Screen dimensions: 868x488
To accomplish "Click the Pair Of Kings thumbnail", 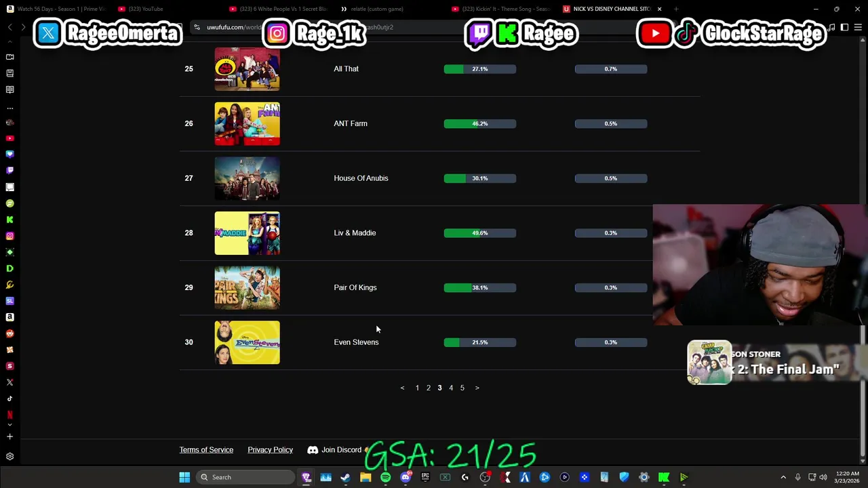I will pos(247,287).
